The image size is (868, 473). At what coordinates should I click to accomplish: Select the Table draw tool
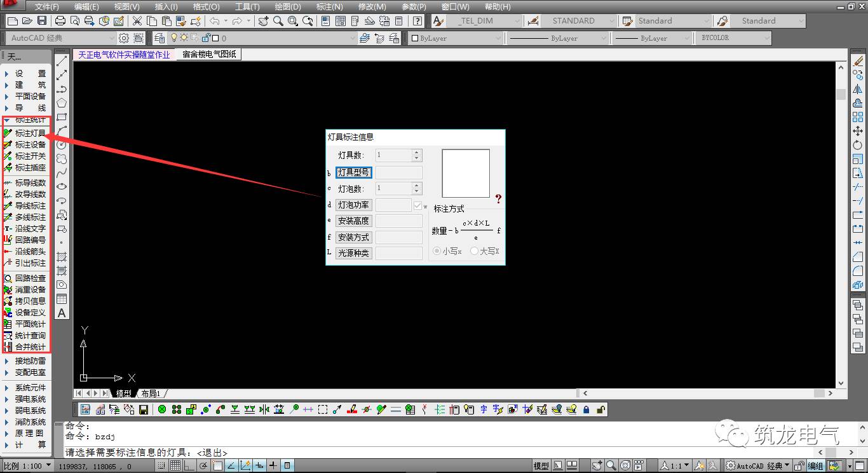[62, 299]
